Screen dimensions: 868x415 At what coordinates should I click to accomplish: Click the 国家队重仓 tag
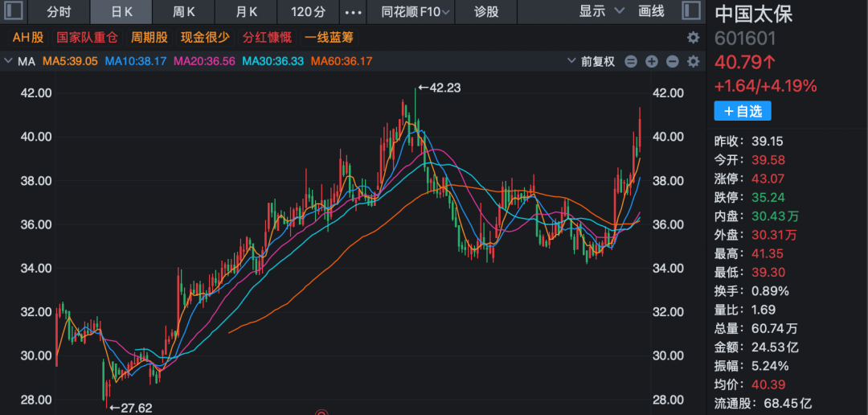tap(87, 37)
